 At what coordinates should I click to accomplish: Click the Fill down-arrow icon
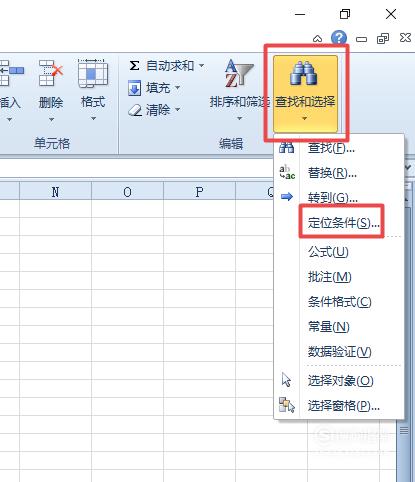coord(134,88)
